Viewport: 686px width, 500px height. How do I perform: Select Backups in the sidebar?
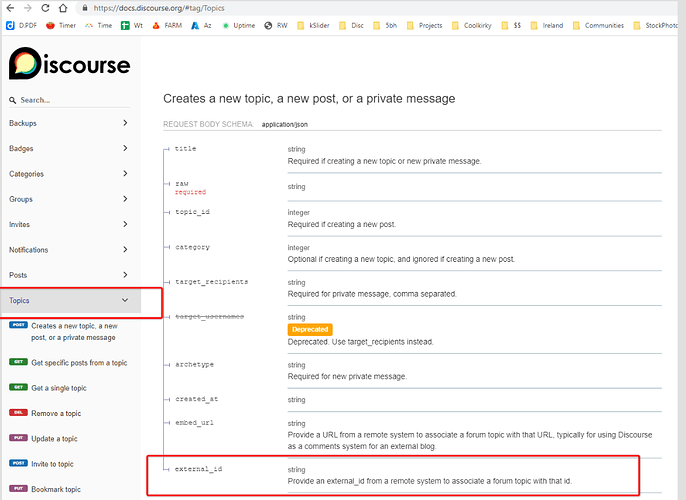23,123
